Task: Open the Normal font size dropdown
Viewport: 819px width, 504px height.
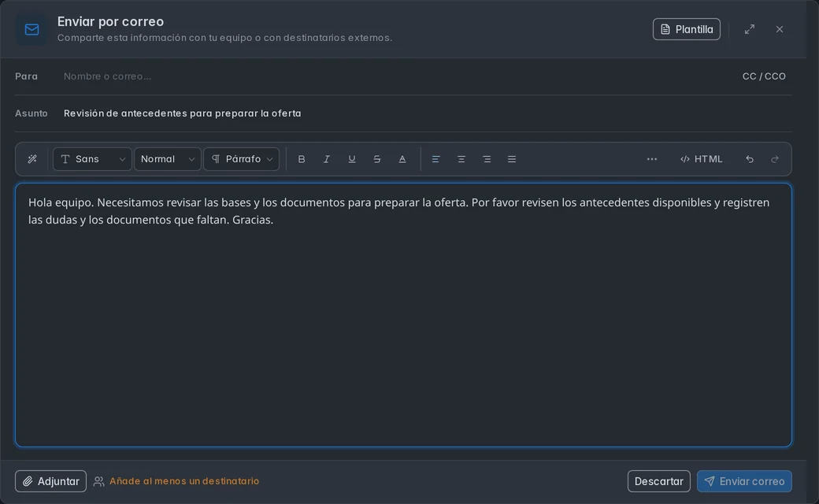Action: coord(168,159)
